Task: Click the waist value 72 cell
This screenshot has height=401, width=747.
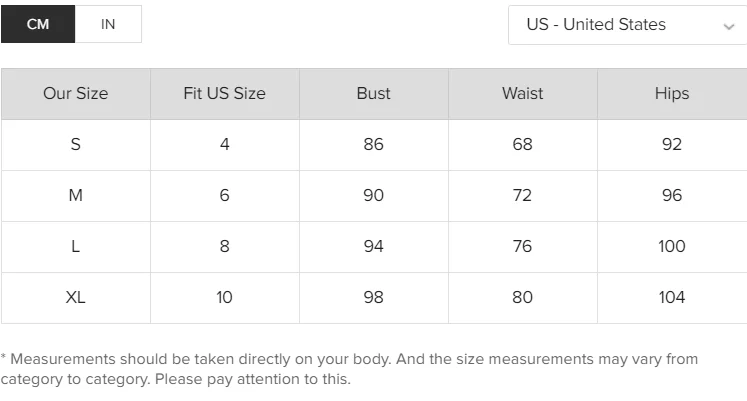Action: coord(523,196)
